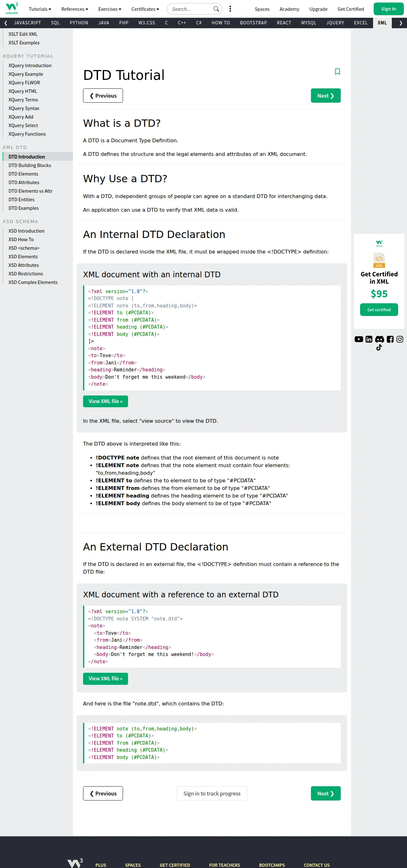
Task: Select the XML topic tab
Action: [382, 23]
